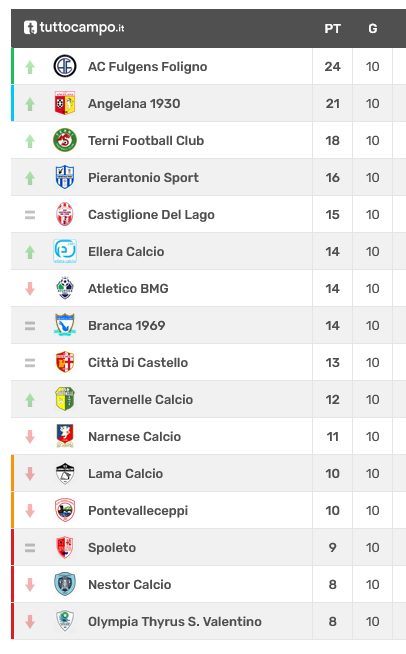Screen dimensions: 406x654
Task: Click the Pierantonio Sport shield logo
Action: click(65, 177)
